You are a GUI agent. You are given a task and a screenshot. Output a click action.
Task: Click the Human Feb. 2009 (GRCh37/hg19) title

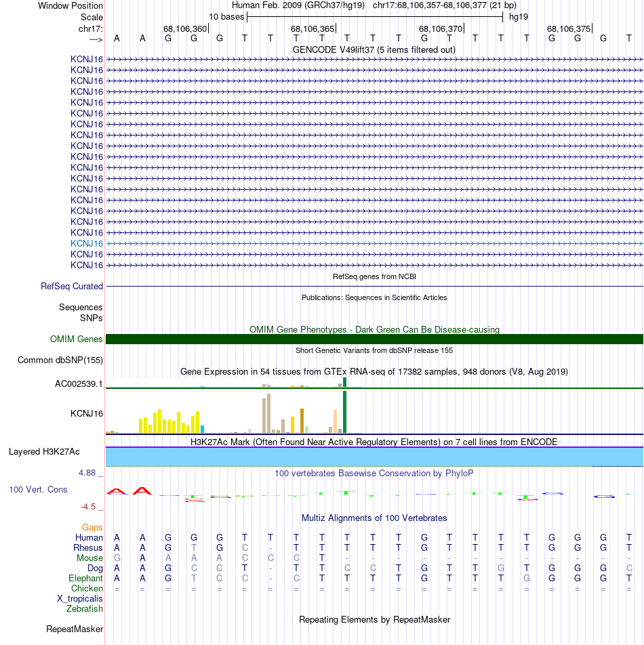pyautogui.click(x=298, y=5)
